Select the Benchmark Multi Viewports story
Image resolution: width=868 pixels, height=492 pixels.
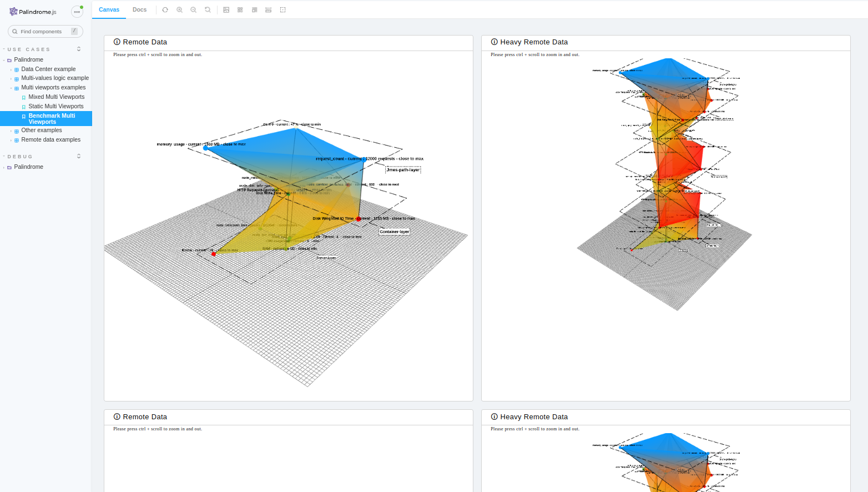(46, 119)
